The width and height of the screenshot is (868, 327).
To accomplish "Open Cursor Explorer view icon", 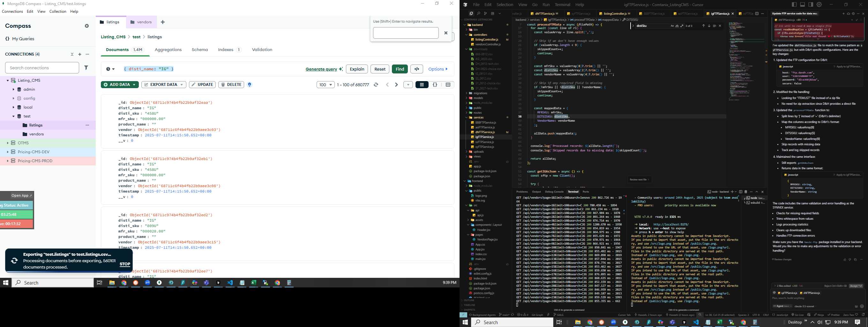I will pyautogui.click(x=471, y=13).
